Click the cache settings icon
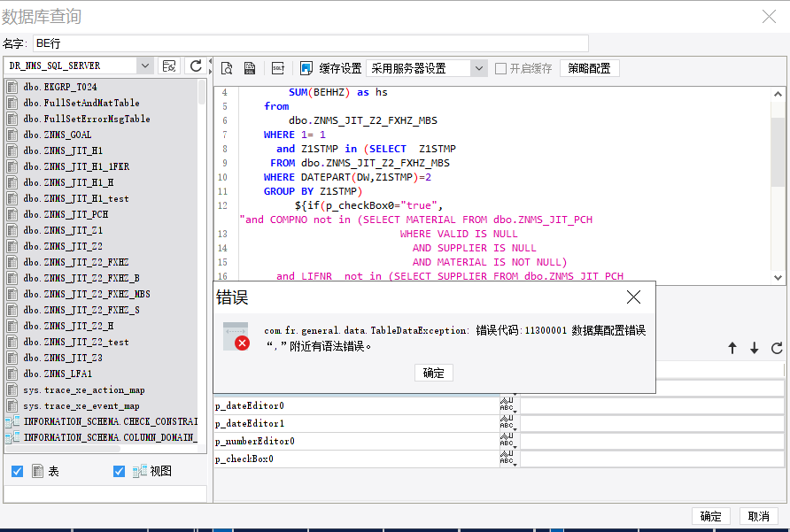The image size is (790, 532). click(306, 68)
